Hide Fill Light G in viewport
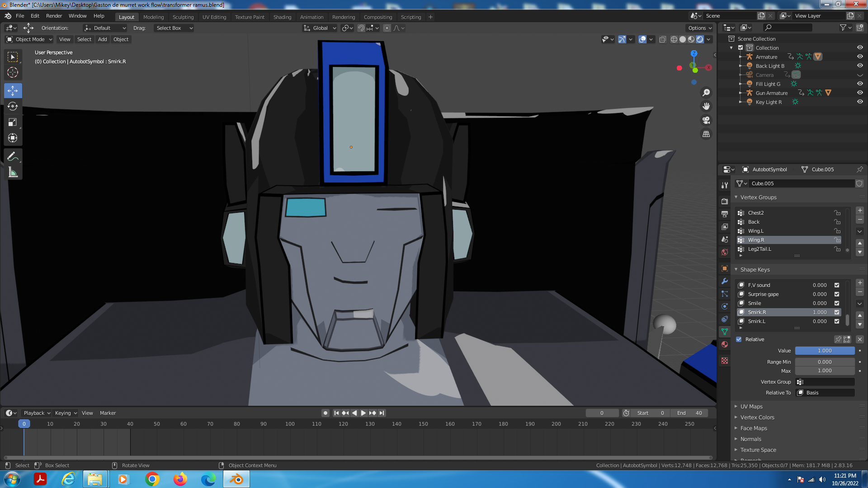 [x=860, y=84]
